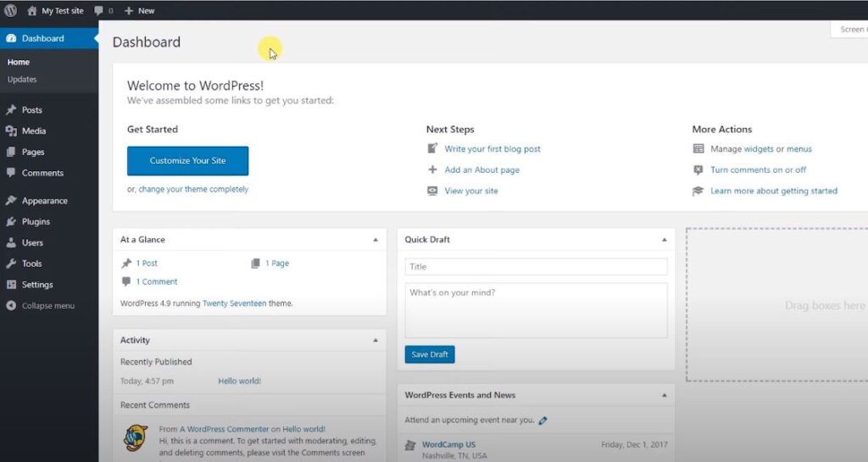Screen dimensions: 868x462
Task: Click the Posts pushpin icon in sidebar
Action: point(11,109)
